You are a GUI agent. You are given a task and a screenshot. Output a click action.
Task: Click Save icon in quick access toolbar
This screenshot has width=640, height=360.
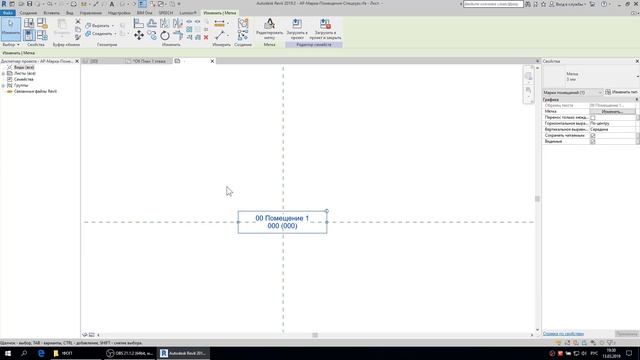click(29, 4)
